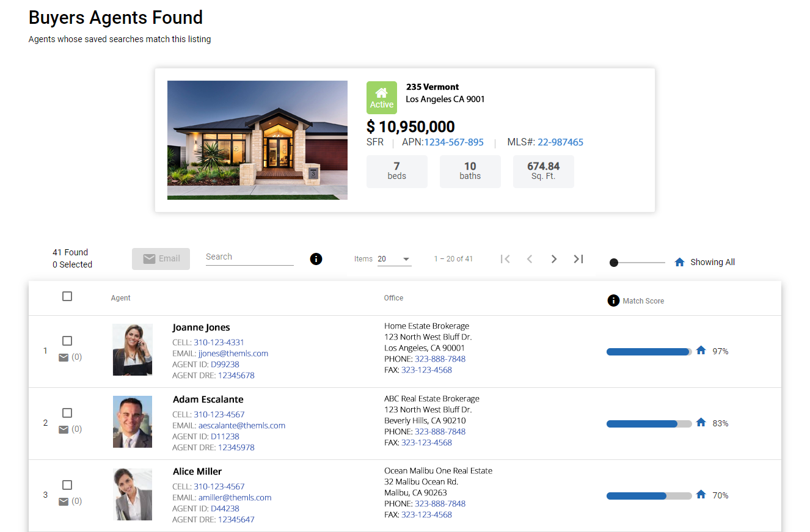Viewport: 810px width, 532px height.
Task: Click the listing house photo
Action: click(257, 140)
